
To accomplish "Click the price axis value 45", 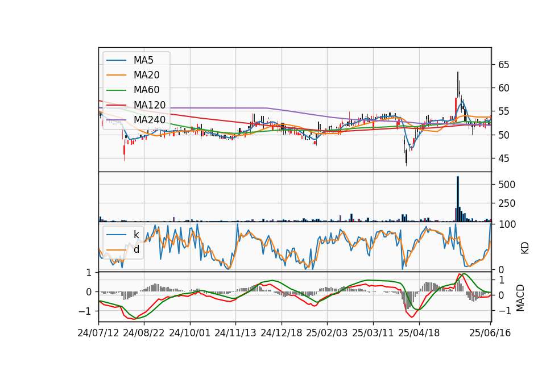I will coord(504,159).
